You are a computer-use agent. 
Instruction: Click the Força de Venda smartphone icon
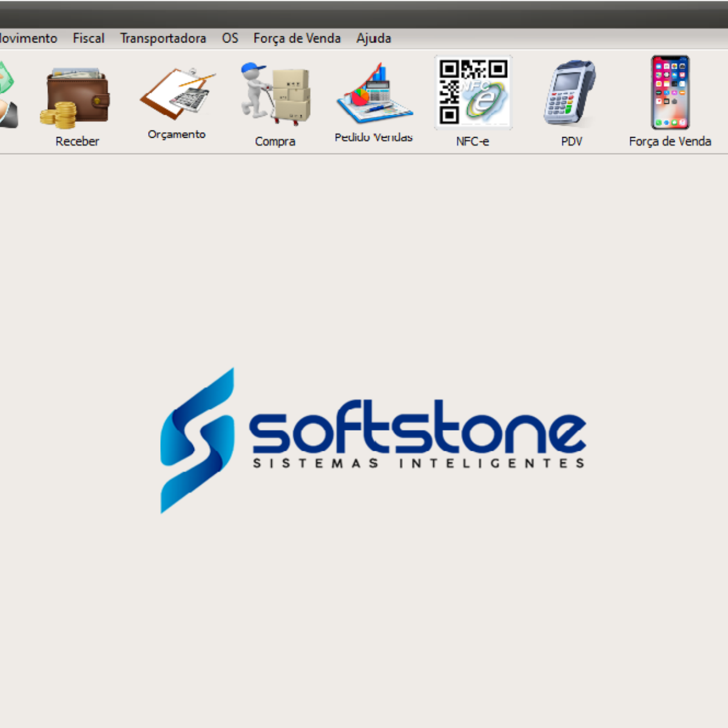pos(670,93)
